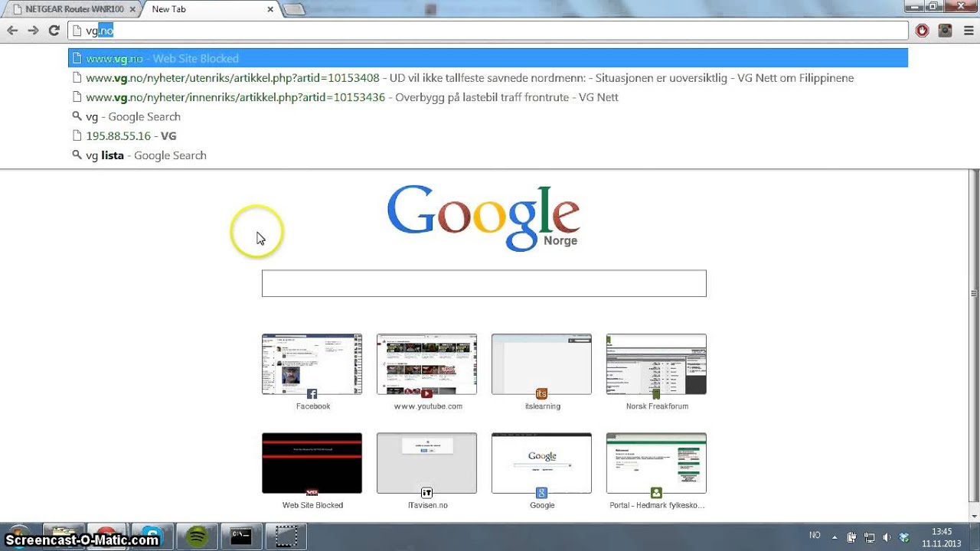
Task: Click the page icon beside www.vg.no suggestion
Action: click(x=77, y=58)
